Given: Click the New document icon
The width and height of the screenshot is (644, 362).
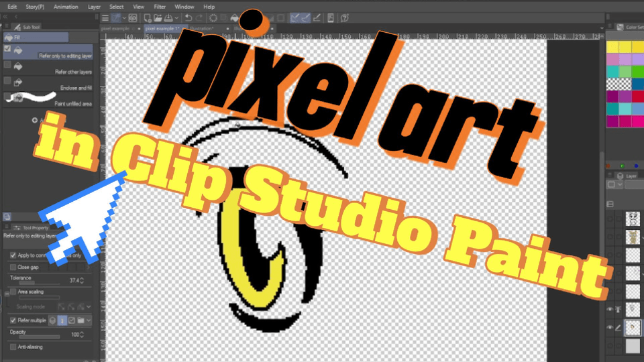Looking at the screenshot, I should [x=147, y=18].
